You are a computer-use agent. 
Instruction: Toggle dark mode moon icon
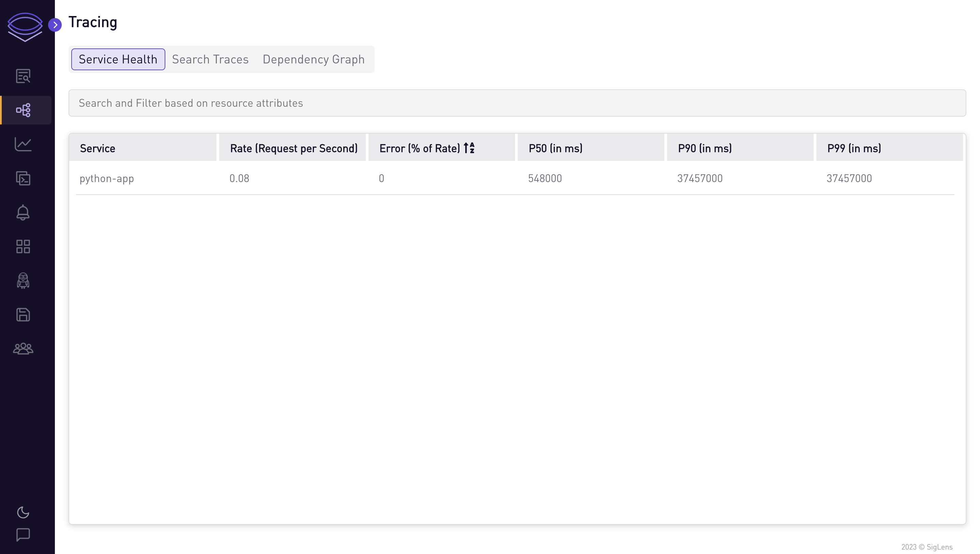(23, 512)
